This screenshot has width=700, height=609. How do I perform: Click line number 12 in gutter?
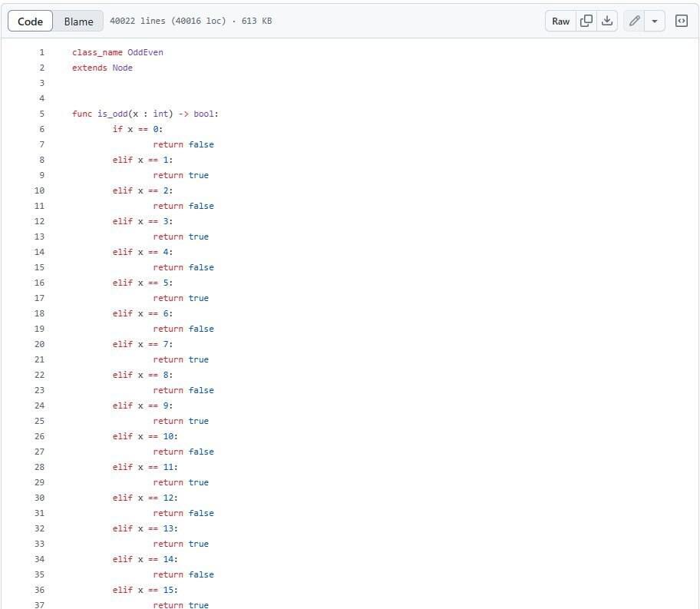click(39, 221)
